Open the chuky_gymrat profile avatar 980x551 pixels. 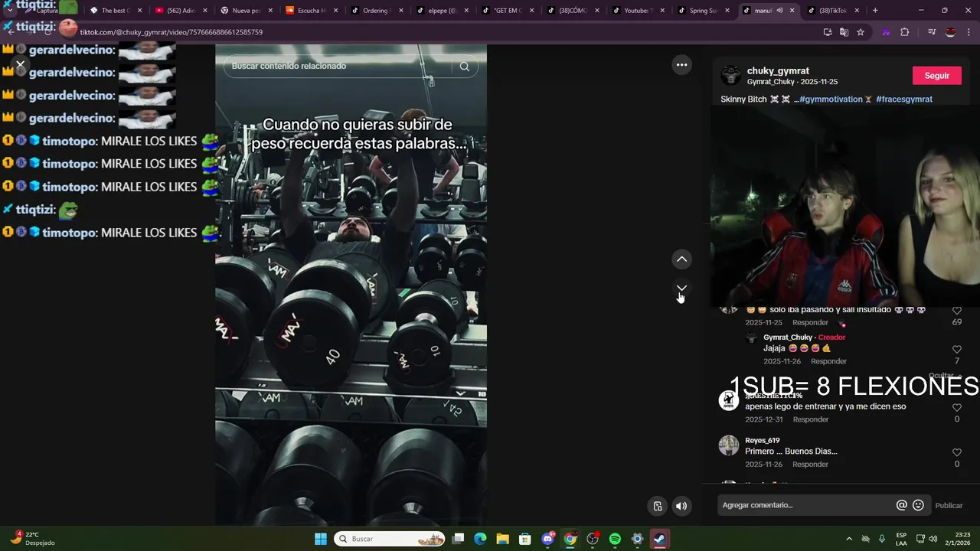click(730, 75)
